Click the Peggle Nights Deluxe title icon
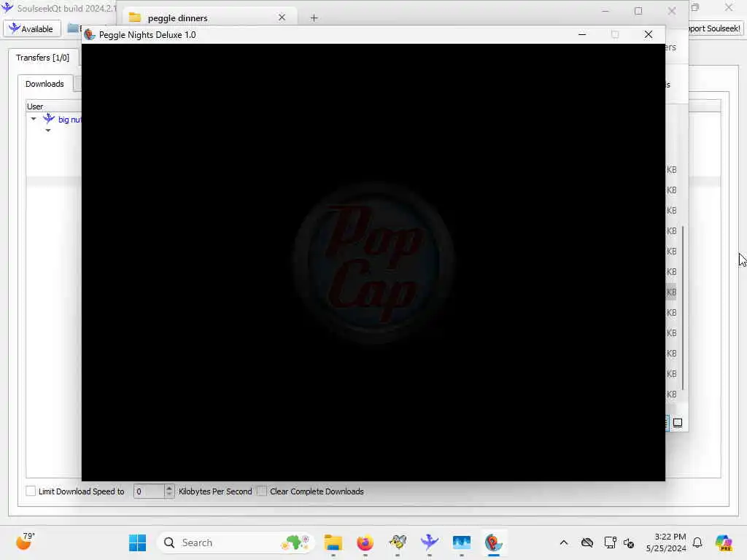The image size is (747, 560). (x=90, y=34)
